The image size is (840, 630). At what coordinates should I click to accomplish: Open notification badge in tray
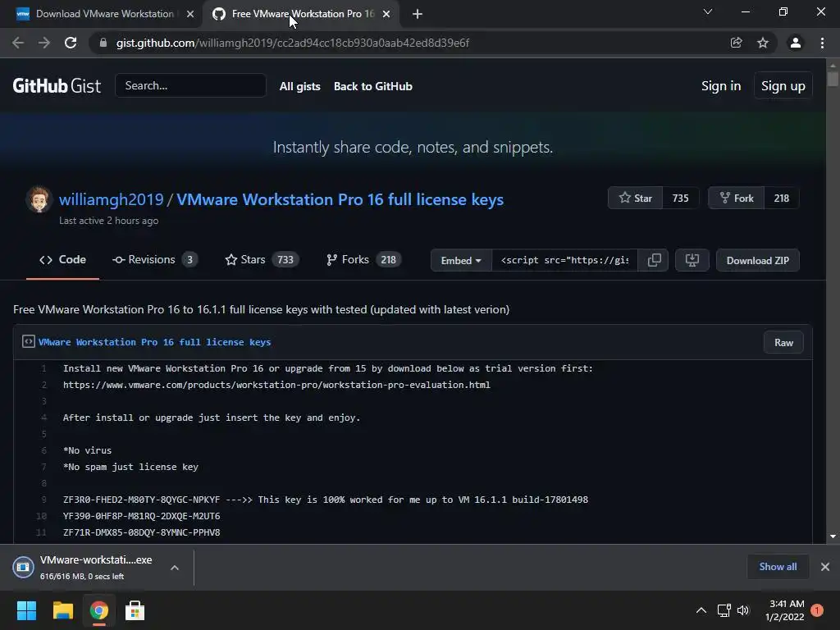pyautogui.click(x=817, y=610)
